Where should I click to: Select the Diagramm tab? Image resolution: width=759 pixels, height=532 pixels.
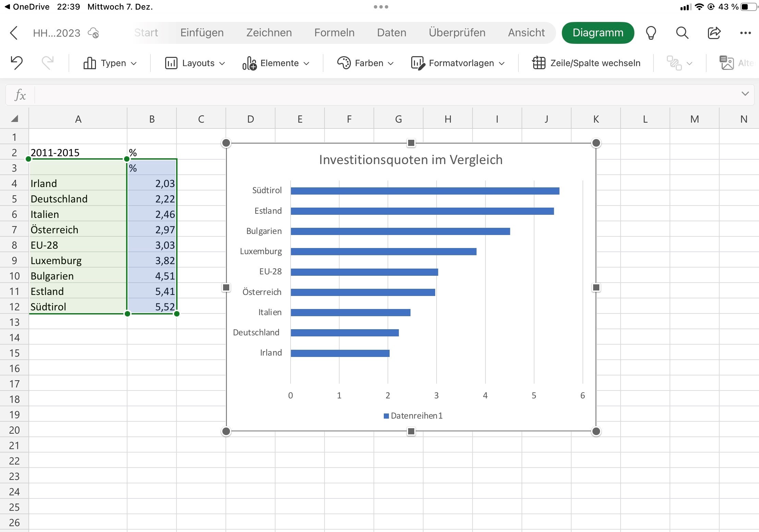[x=598, y=33]
